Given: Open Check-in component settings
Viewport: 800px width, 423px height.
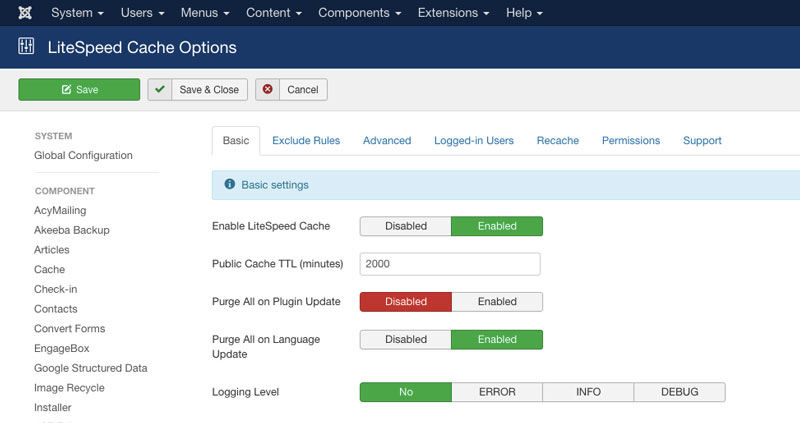Looking at the screenshot, I should click(56, 289).
